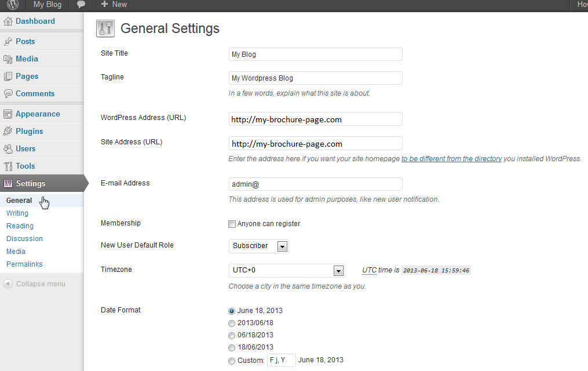Image resolution: width=588 pixels, height=371 pixels.
Task: Follow the 'to be different from the directory' link
Action: coord(451,159)
